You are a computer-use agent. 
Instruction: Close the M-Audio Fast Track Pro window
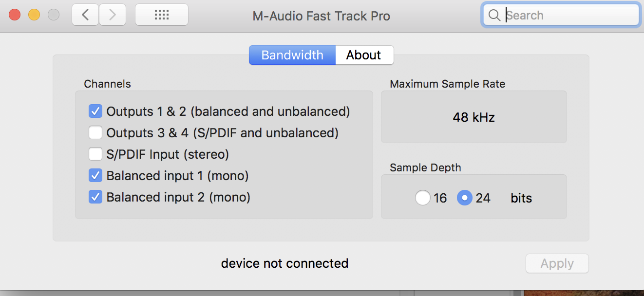15,15
